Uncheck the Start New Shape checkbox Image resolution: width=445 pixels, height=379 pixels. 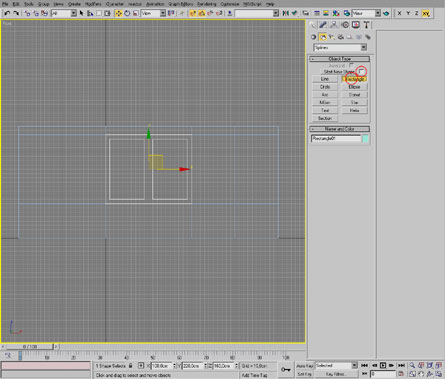click(361, 71)
